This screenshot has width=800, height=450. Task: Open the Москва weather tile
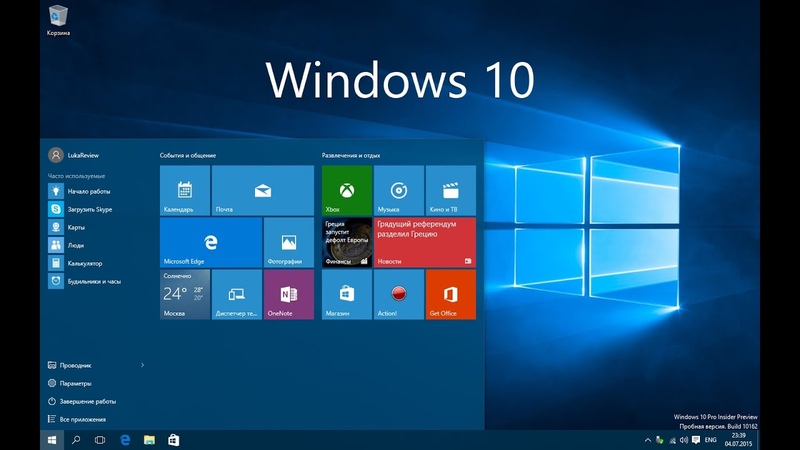click(x=185, y=294)
